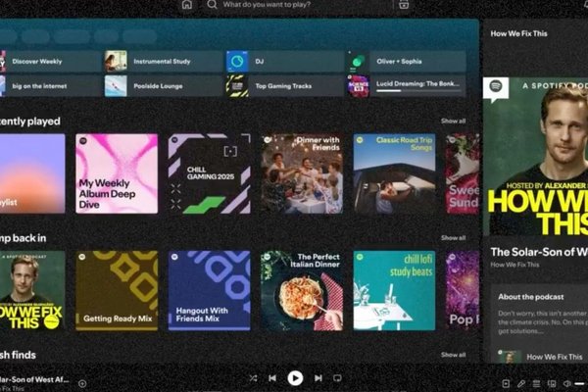Open the Dinner with Friends playlist card
Image resolution: width=588 pixels, height=392 pixels.
click(x=302, y=173)
